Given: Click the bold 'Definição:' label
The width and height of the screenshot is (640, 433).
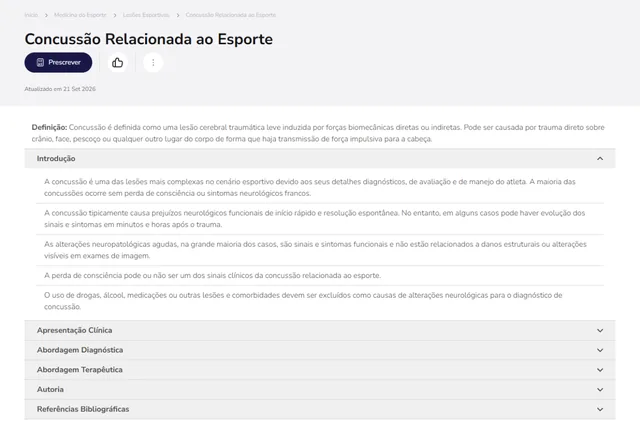Looking at the screenshot, I should tap(49, 127).
